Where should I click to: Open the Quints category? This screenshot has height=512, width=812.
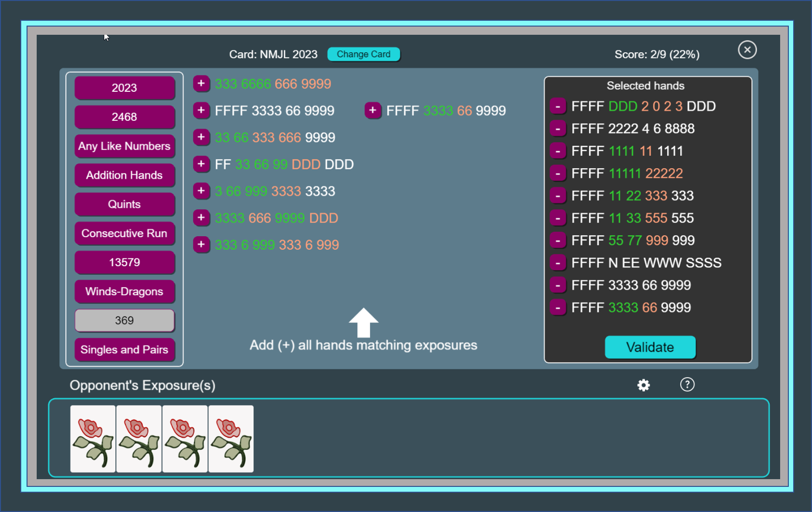(125, 204)
